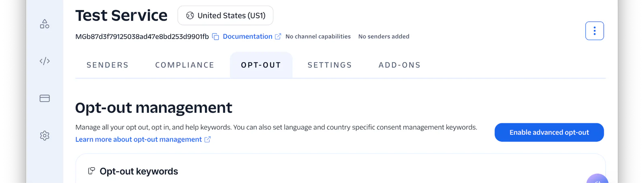Open the Add-Ons tab
644x183 pixels.
[x=400, y=65]
